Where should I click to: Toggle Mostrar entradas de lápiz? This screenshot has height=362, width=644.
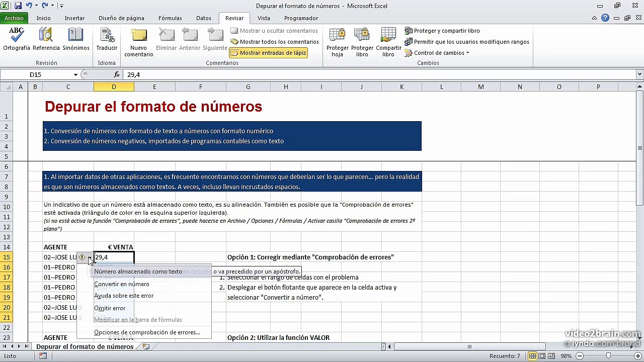pyautogui.click(x=268, y=53)
